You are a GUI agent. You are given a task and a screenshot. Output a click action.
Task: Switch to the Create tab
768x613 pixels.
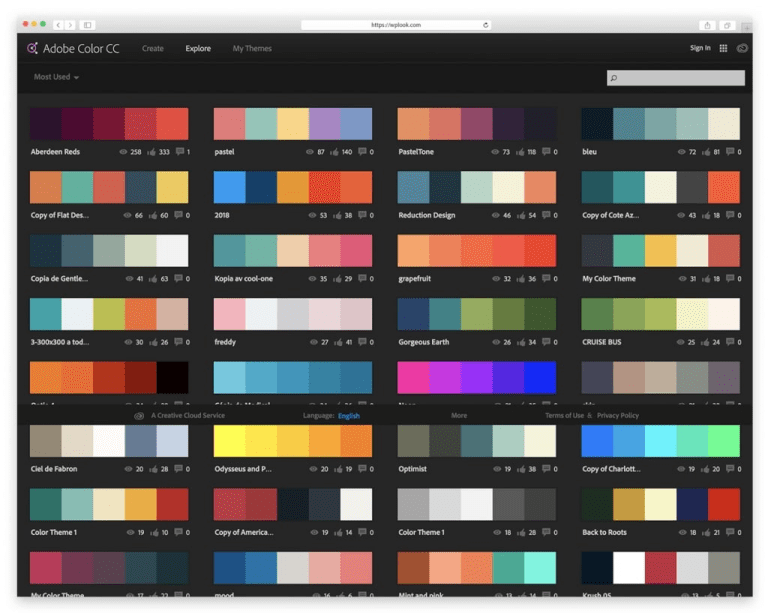pyautogui.click(x=153, y=48)
